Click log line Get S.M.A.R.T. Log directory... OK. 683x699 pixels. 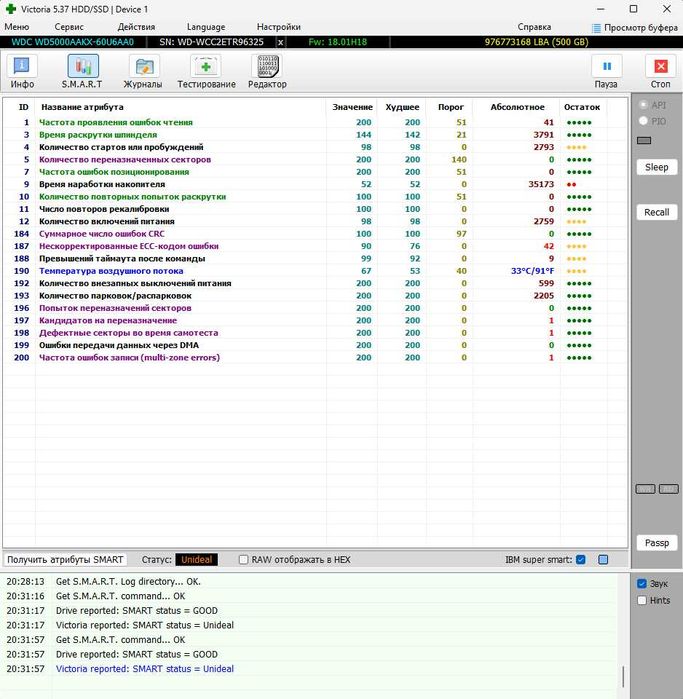pos(128,582)
